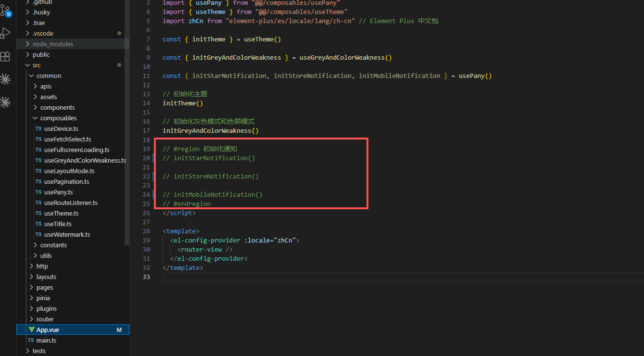This screenshot has width=644, height=356.
Task: Click the commented '// initStoreNotification()' line
Action: click(x=211, y=176)
